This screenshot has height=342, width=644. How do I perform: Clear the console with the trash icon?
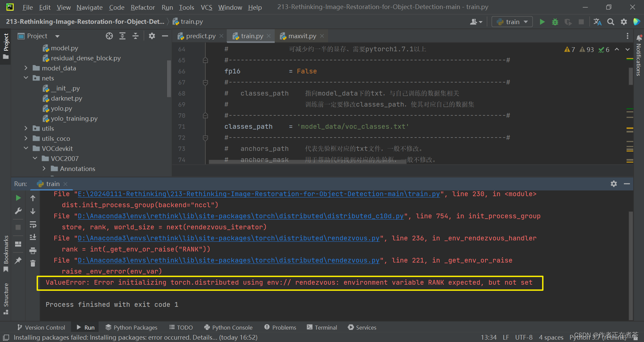[33, 264]
